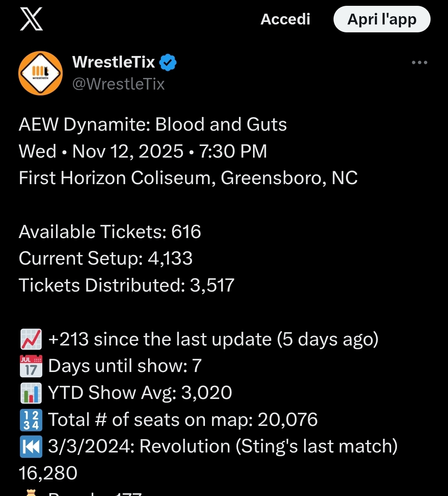Screen dimensions: 448x496
Task: Click the blue verified badge icon
Action: [x=168, y=62]
